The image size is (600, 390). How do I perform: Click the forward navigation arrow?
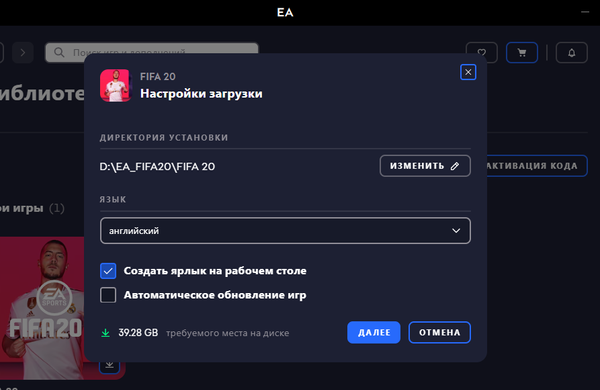pyautogui.click(x=23, y=52)
